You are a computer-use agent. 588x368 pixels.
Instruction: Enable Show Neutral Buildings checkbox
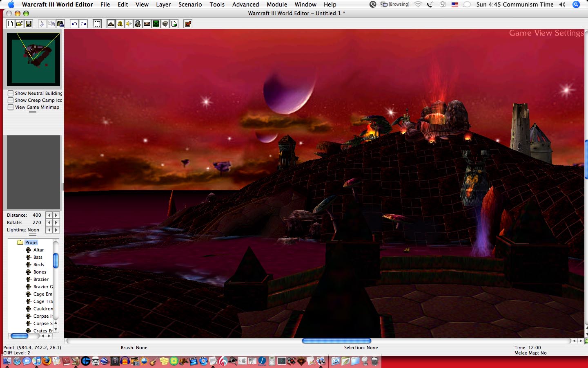click(x=11, y=93)
